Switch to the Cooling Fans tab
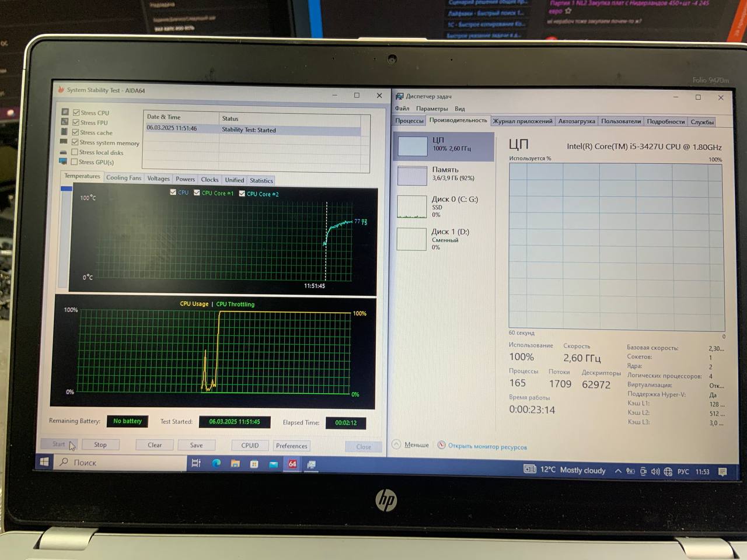The width and height of the screenshot is (747, 560). point(124,178)
